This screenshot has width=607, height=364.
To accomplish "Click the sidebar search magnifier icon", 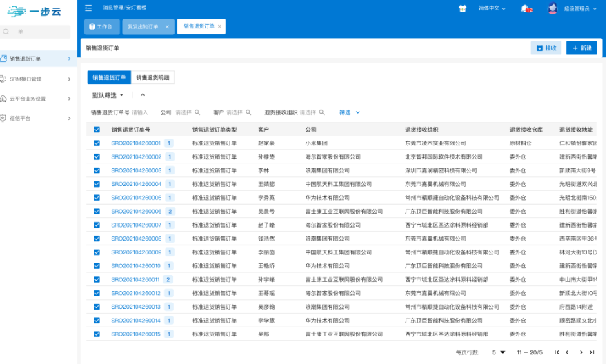I will pyautogui.click(x=6, y=32).
